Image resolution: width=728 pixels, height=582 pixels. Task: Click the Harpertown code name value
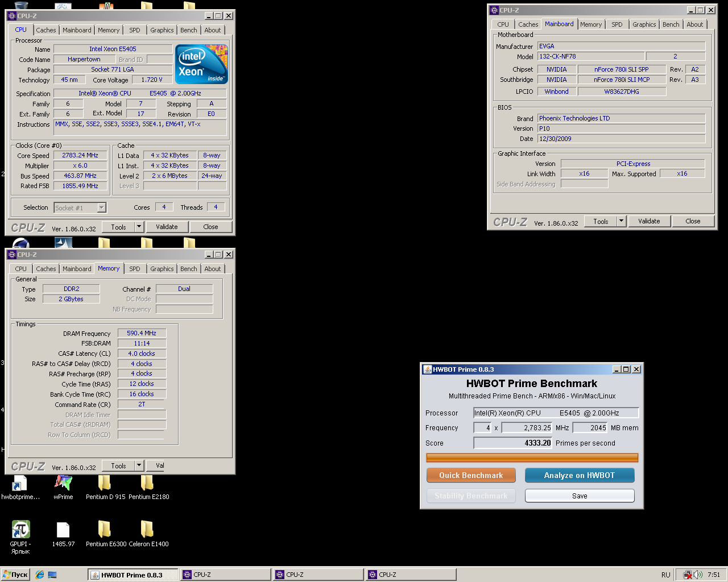coord(84,59)
